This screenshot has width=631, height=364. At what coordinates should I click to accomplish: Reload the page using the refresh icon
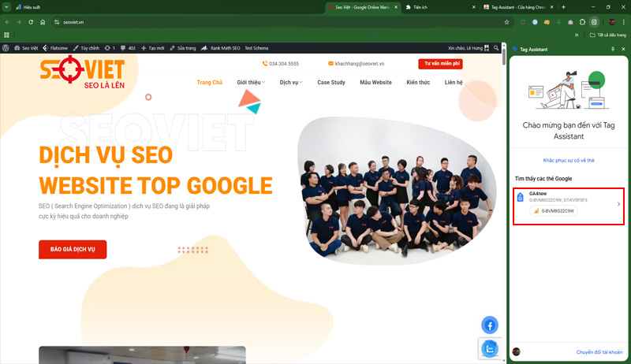pos(31,22)
